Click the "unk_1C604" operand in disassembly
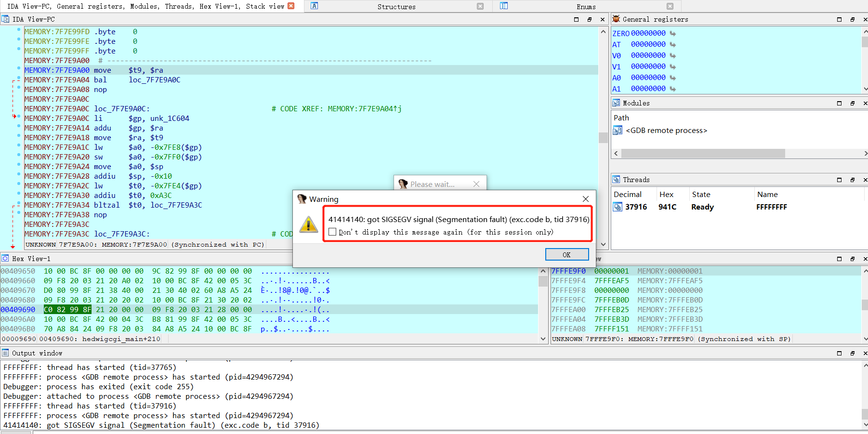The height and width of the screenshot is (434, 868). pyautogui.click(x=170, y=118)
